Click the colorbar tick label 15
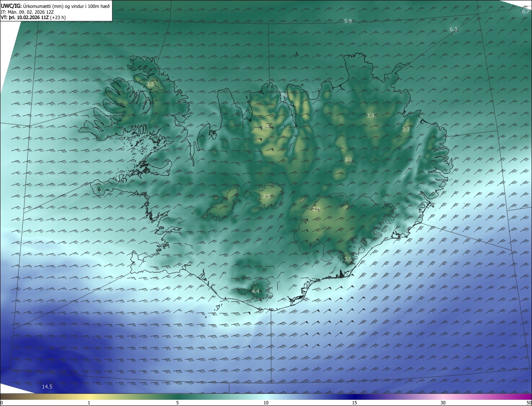The width and height of the screenshot is (532, 406). [355, 403]
